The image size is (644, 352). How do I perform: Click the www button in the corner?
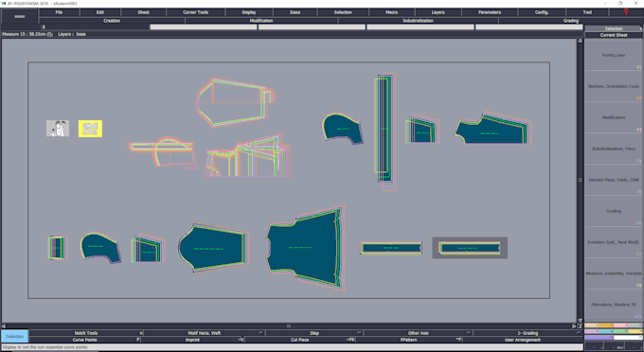pos(20,17)
